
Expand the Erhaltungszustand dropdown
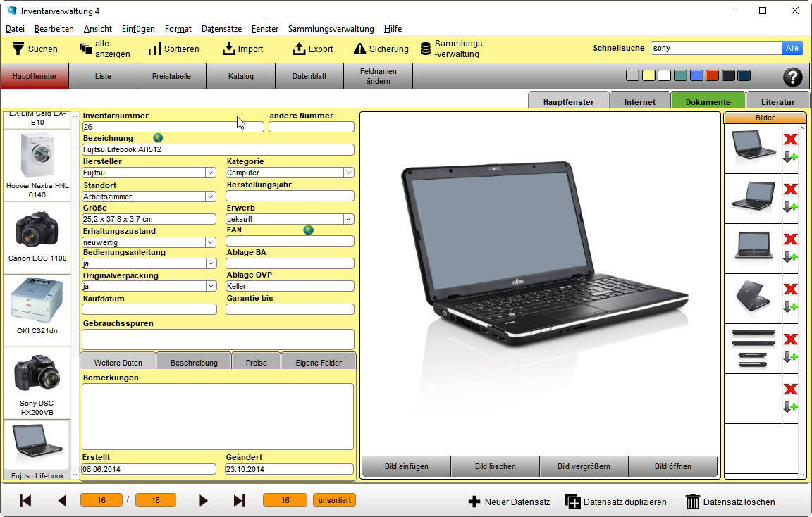point(210,242)
